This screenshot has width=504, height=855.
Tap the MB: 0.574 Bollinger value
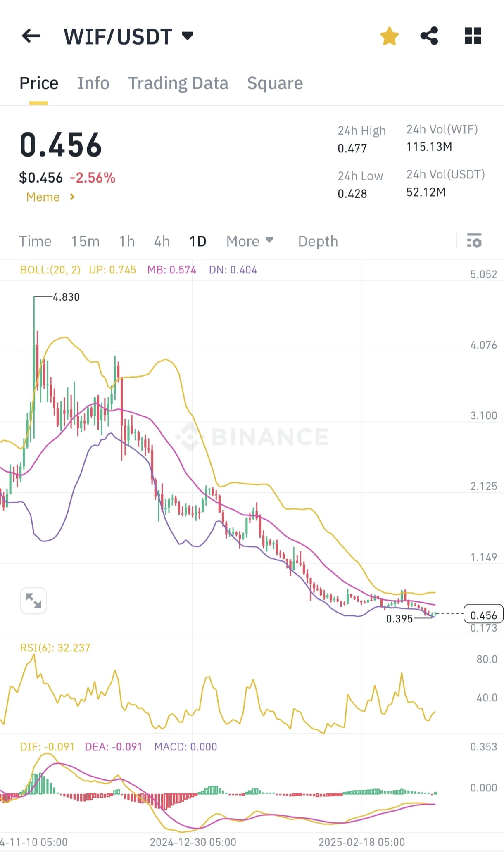tap(172, 270)
